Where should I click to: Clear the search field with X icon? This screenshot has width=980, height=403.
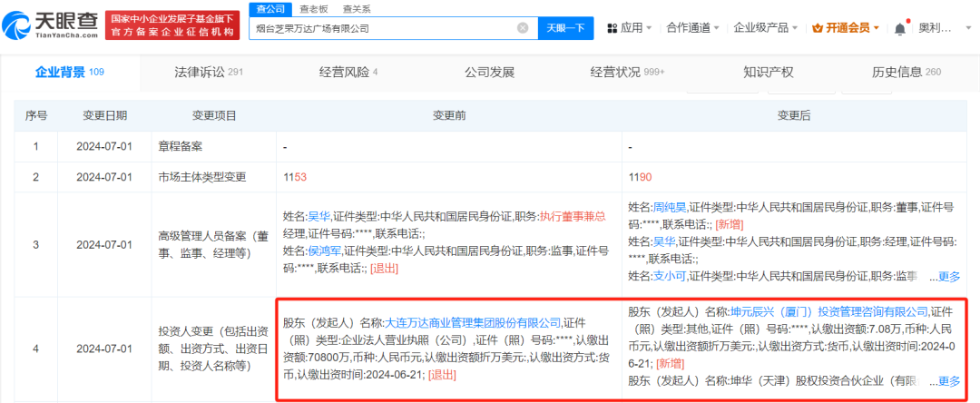point(523,27)
